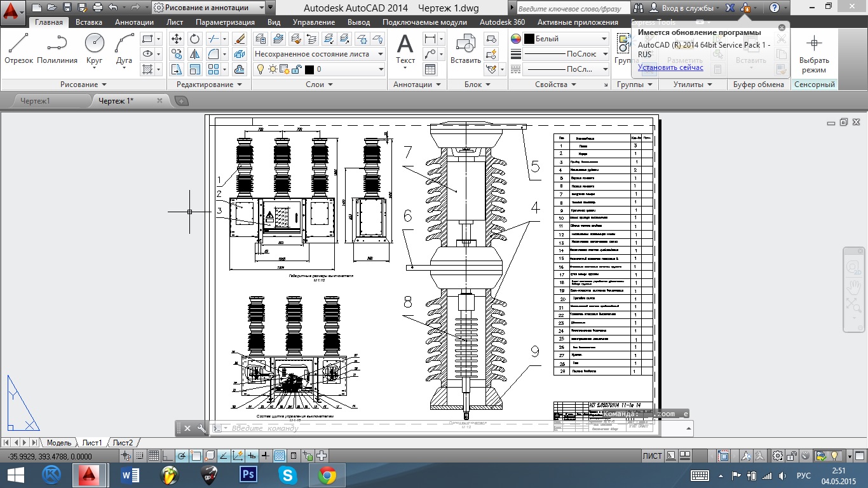Switch to the Аннотации ribbon tab

135,22
